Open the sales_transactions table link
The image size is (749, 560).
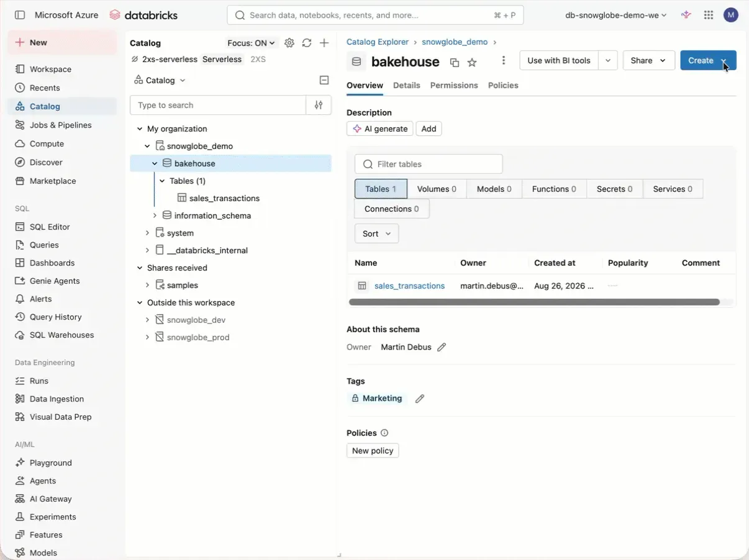point(409,286)
